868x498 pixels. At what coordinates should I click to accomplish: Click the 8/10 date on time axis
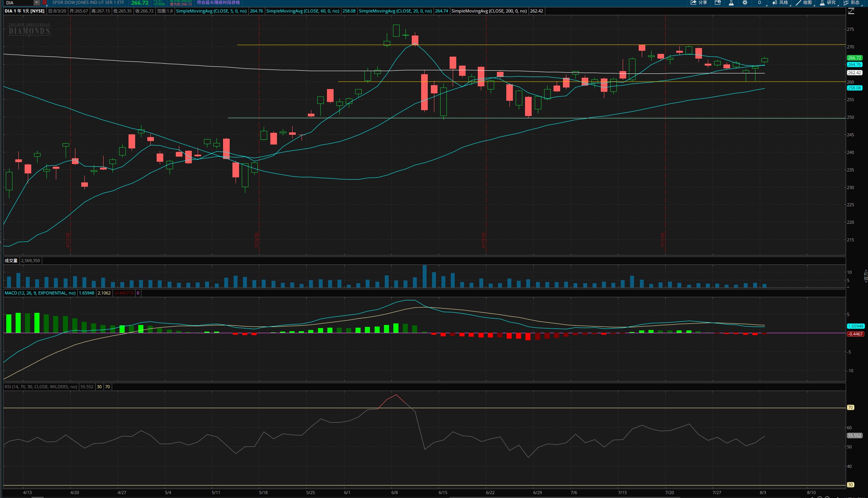[811, 493]
